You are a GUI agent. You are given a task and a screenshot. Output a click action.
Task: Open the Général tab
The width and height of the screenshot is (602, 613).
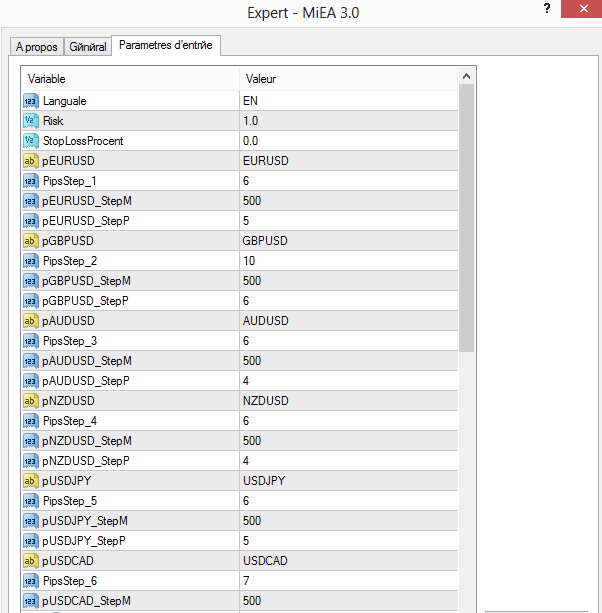[87, 47]
